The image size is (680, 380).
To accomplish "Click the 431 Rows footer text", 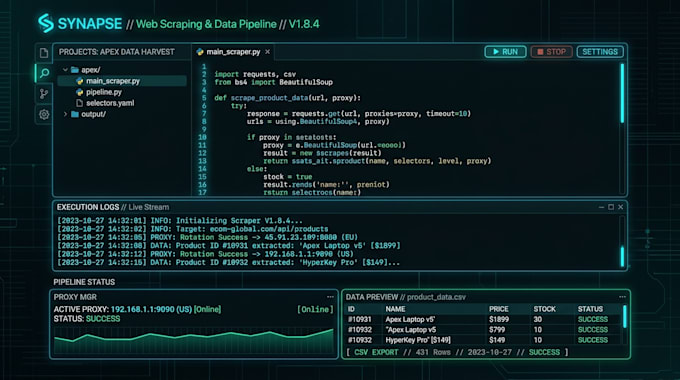I will pyautogui.click(x=433, y=352).
